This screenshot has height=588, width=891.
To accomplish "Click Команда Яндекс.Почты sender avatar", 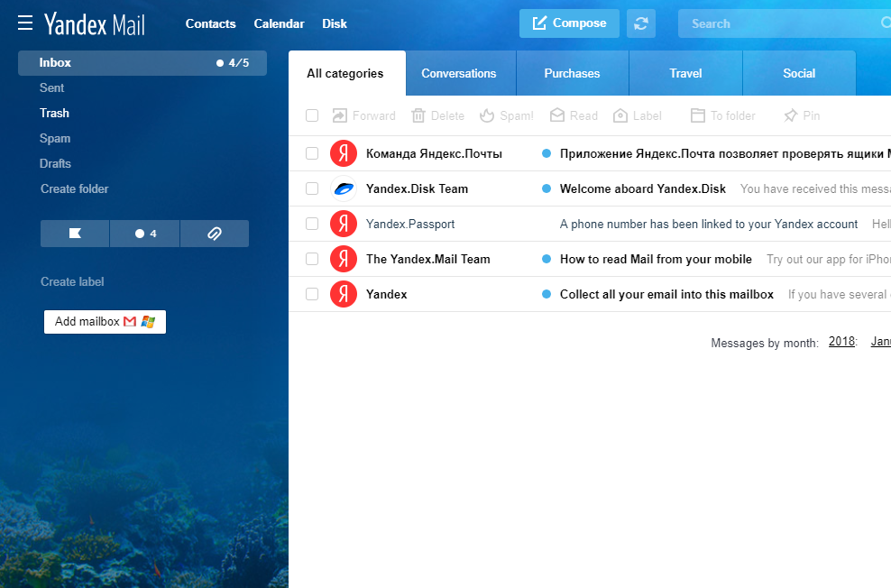I will click(344, 153).
